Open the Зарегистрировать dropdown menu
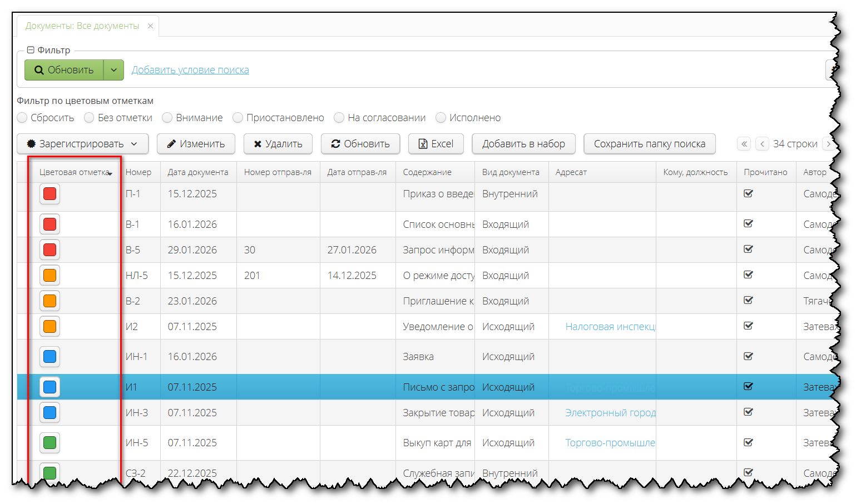The width and height of the screenshot is (856, 504). (82, 144)
